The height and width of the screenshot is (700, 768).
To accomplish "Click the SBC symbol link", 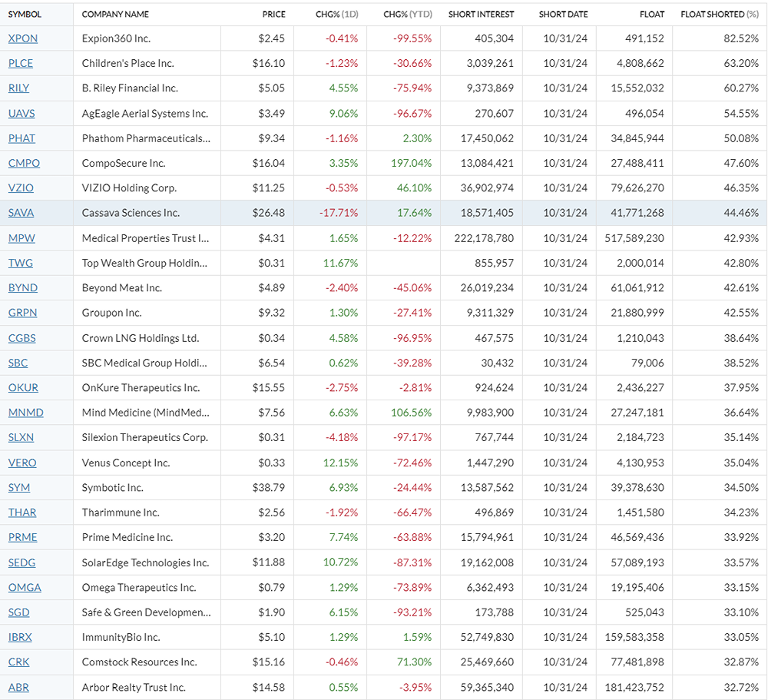I will [18, 363].
